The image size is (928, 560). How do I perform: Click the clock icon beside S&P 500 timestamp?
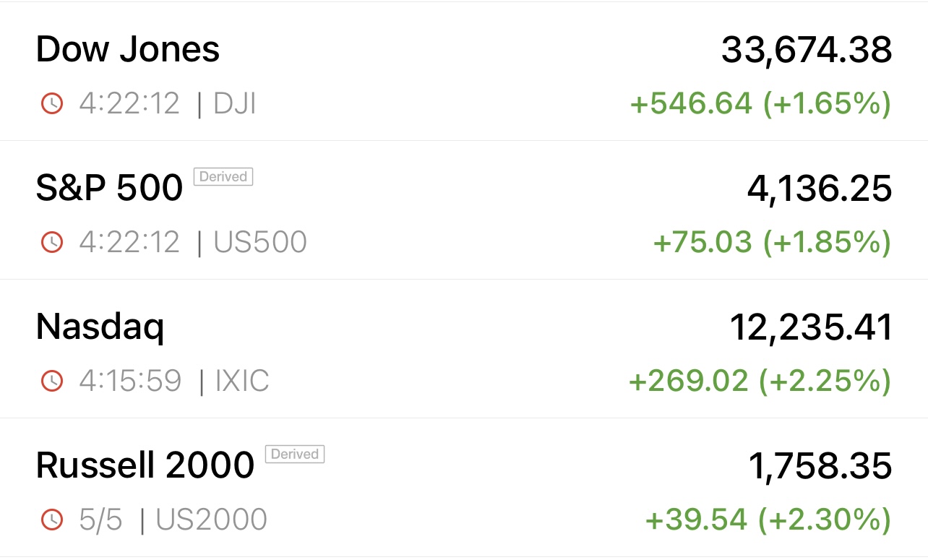pos(52,242)
